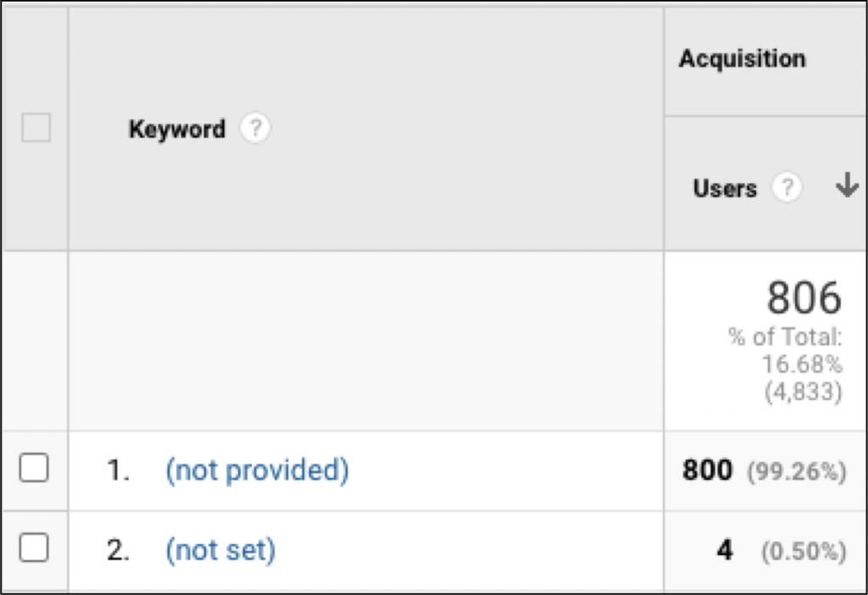
Task: Click the 4 users value in row 2
Action: pos(726,549)
